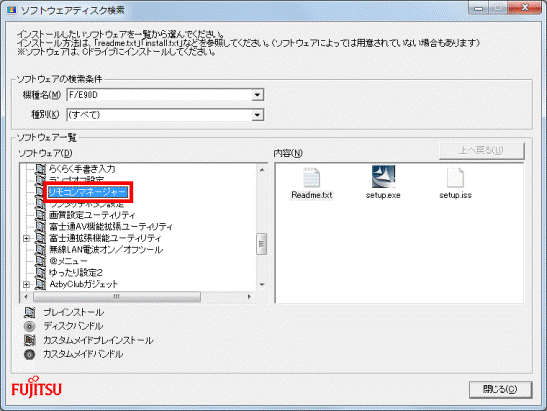Select リモコンマネージャー in software list

pos(87,192)
